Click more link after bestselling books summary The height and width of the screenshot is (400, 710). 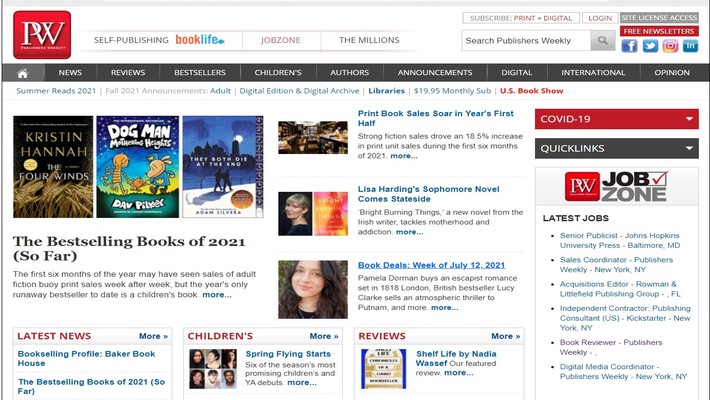point(217,294)
